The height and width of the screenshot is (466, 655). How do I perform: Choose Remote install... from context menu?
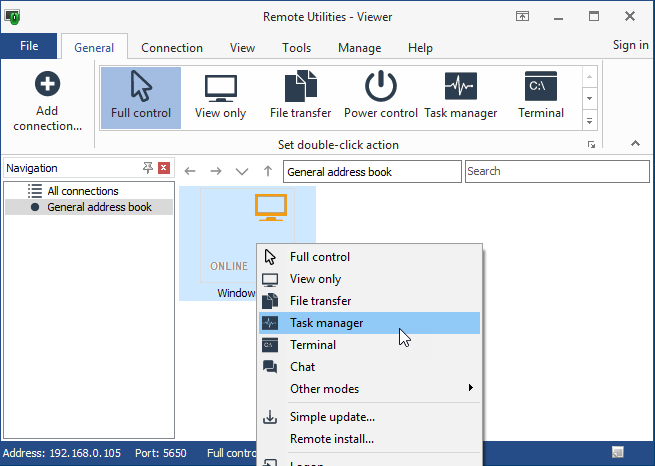click(x=369, y=439)
